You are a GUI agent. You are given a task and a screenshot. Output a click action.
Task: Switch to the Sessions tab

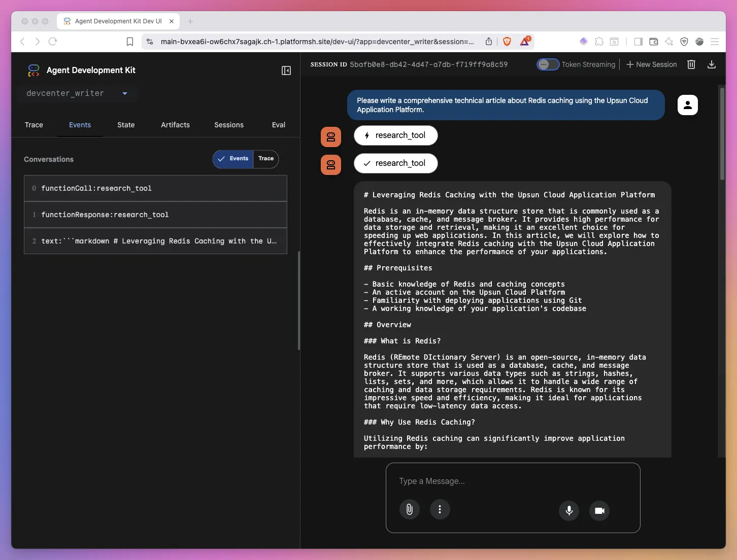coord(229,125)
